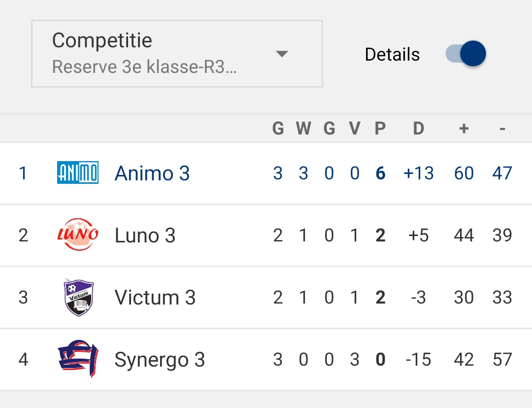Viewport: 532px width, 408px height.
Task: Click the Luno club logo
Action: tap(78, 235)
